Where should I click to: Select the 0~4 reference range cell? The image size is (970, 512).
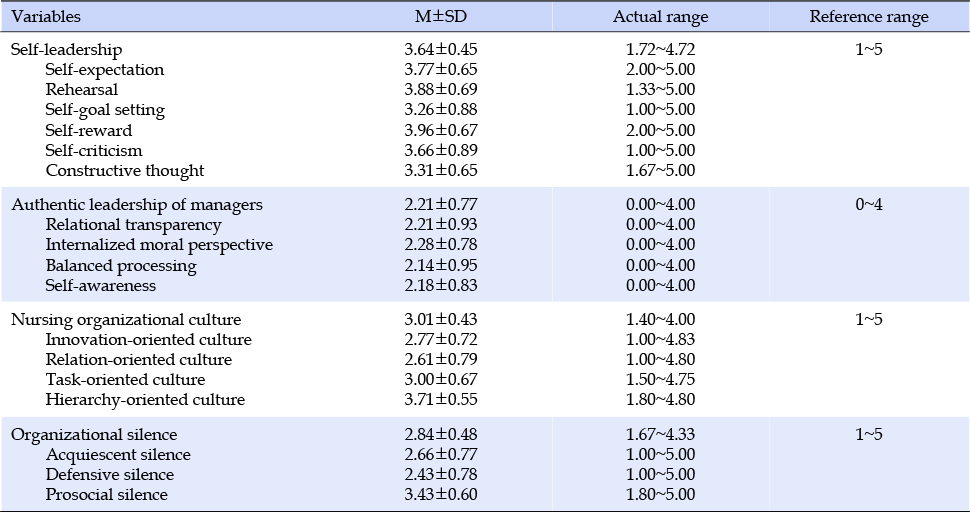pos(869,204)
